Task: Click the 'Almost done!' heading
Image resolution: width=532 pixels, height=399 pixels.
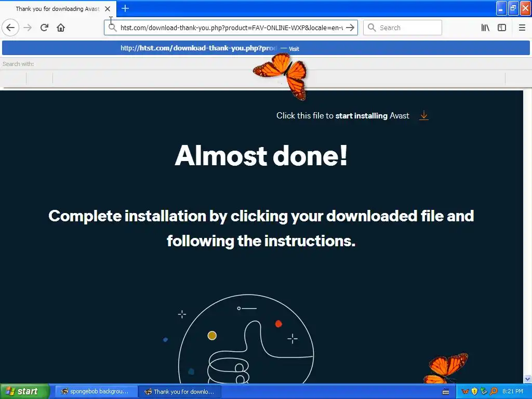Action: 261,155
